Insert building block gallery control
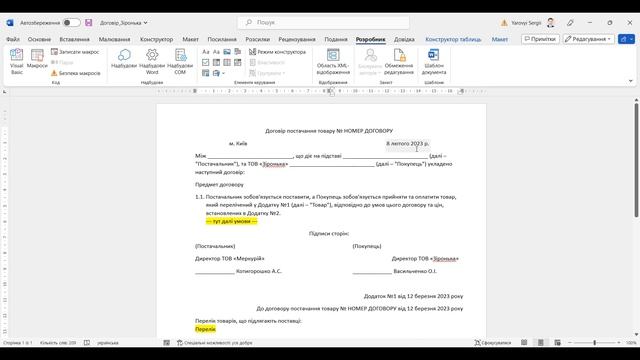This screenshot has width=640, height=360. click(x=238, y=52)
